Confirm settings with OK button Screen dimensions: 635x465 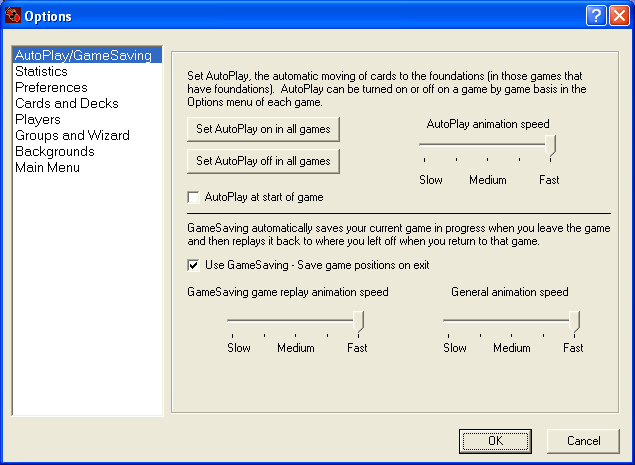[495, 441]
